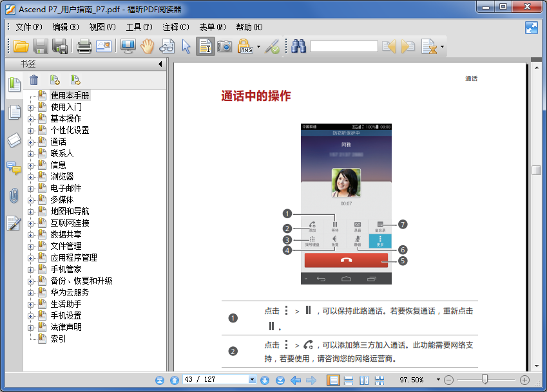Select the Snapshot camera tool
Viewport: 547px width, 392px height.
[x=224, y=46]
